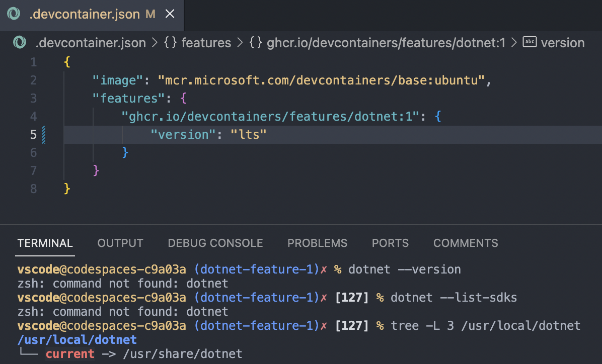Click 'dotnet --list-sdks' command in terminal
This screenshot has height=364, width=602.
pos(454,297)
